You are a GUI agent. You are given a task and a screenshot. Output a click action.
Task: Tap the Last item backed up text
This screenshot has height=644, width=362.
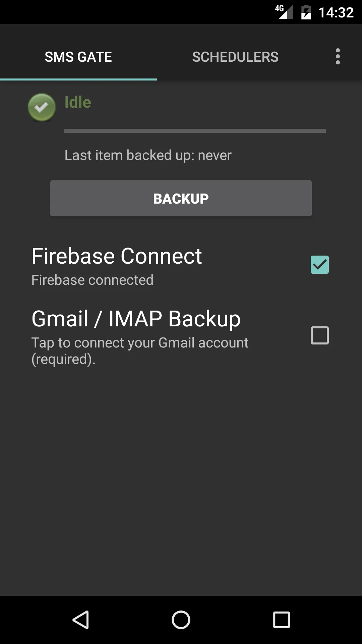(147, 155)
